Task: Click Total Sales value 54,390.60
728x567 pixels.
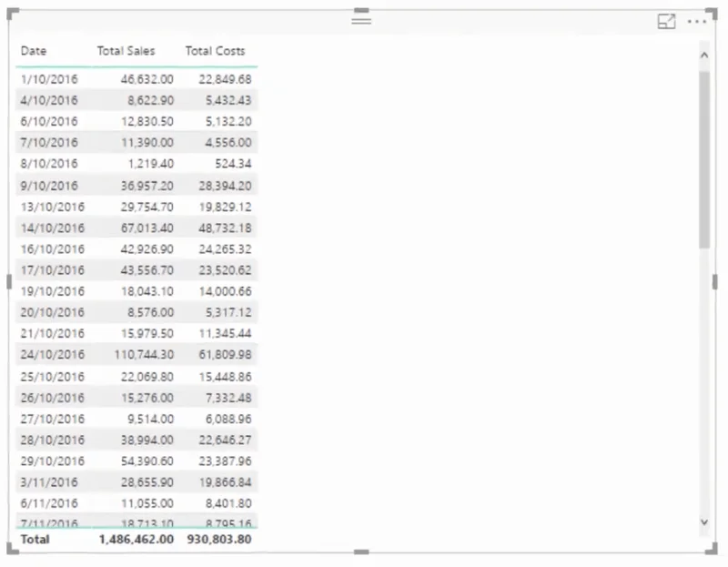Action: (147, 461)
